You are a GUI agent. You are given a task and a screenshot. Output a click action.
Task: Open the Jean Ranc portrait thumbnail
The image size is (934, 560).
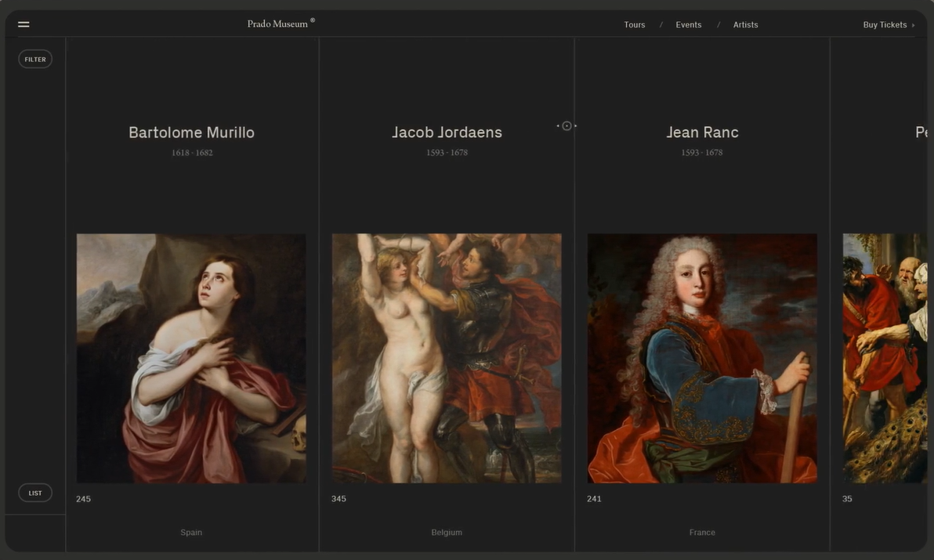tap(702, 358)
